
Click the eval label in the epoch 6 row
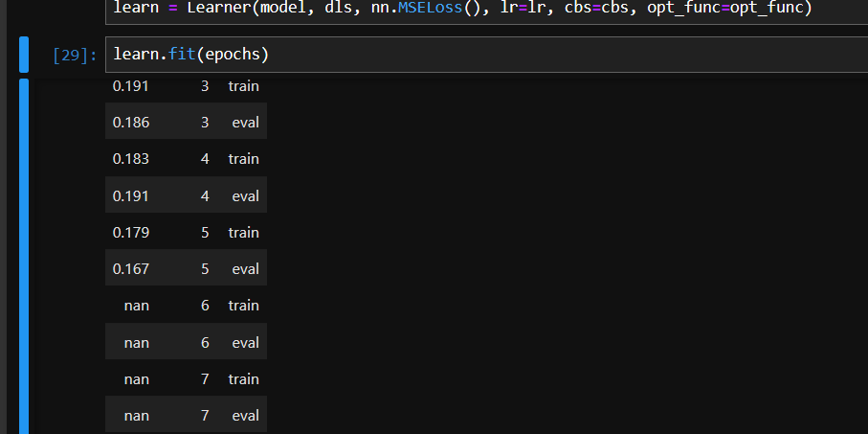[x=246, y=343]
